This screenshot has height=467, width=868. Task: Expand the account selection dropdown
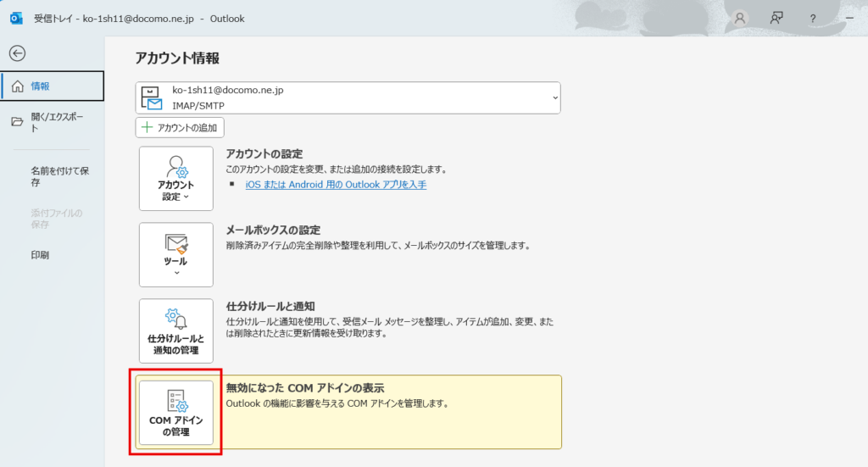pos(555,97)
